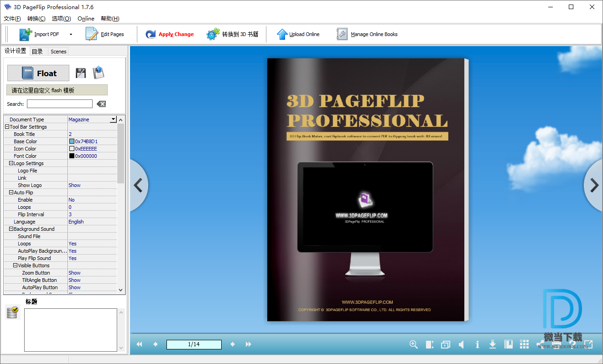The image size is (603, 364).
Task: Click the tilt angle icon
Action: click(x=430, y=344)
